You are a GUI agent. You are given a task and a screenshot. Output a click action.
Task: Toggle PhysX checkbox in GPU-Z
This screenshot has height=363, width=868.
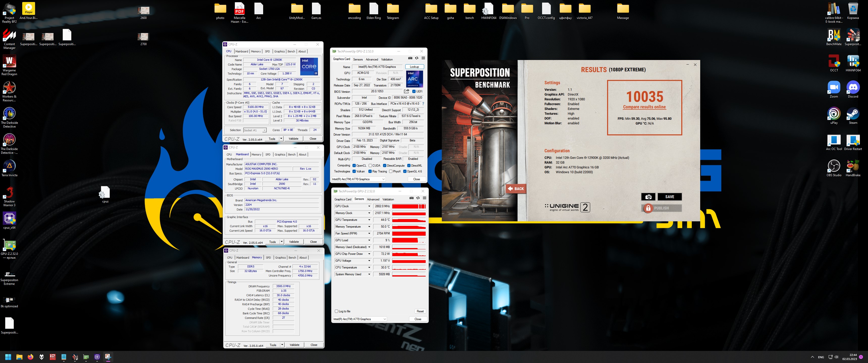[391, 171]
